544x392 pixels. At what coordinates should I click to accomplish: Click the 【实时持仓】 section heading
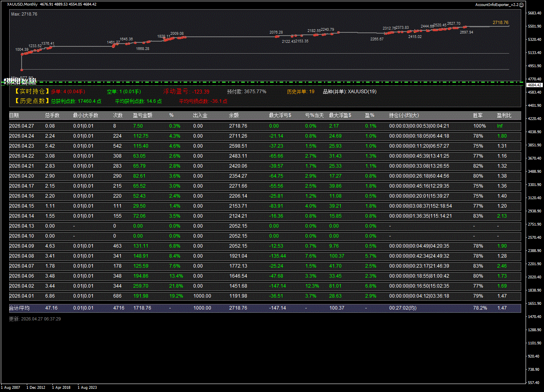click(x=32, y=92)
